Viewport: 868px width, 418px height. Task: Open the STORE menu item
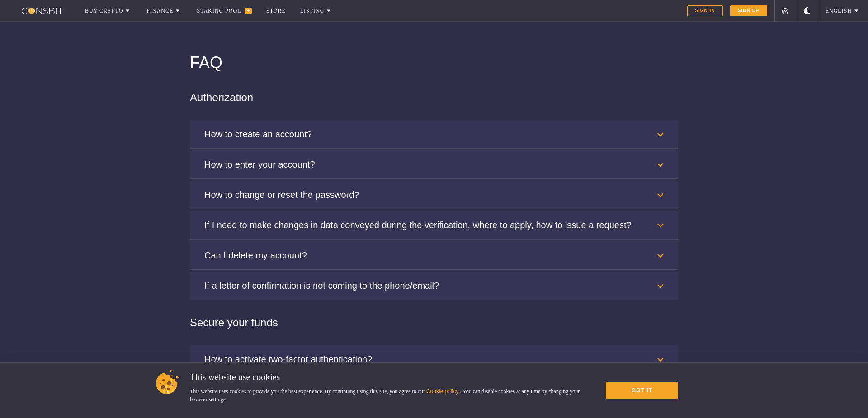click(276, 10)
